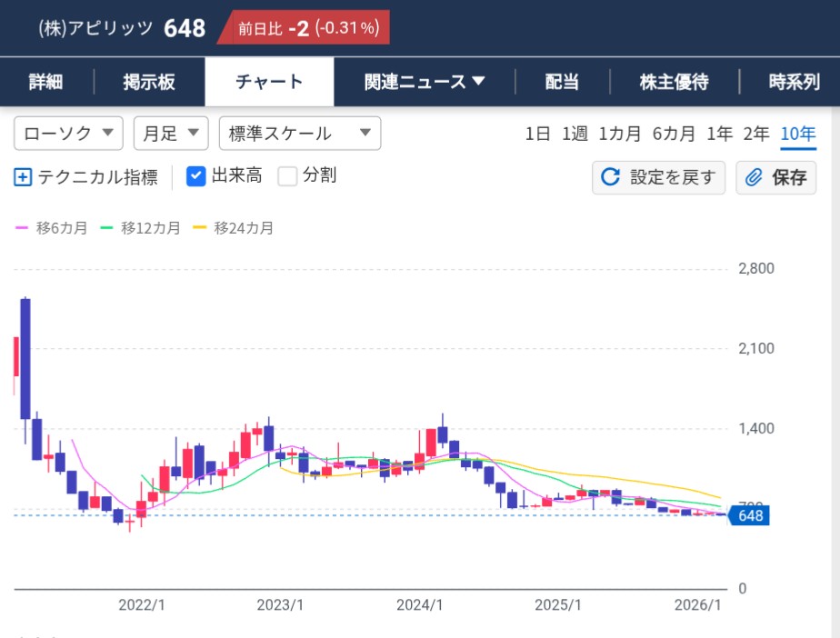Switch to the 詳細 tab

point(45,82)
